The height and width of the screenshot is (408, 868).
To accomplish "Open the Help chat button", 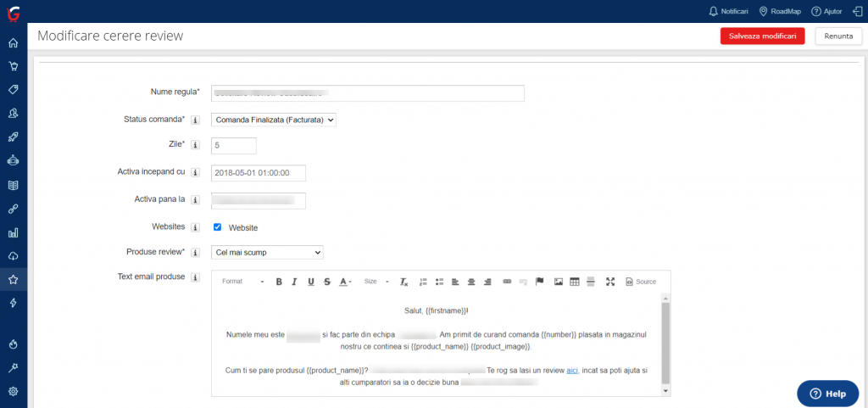I will click(827, 394).
